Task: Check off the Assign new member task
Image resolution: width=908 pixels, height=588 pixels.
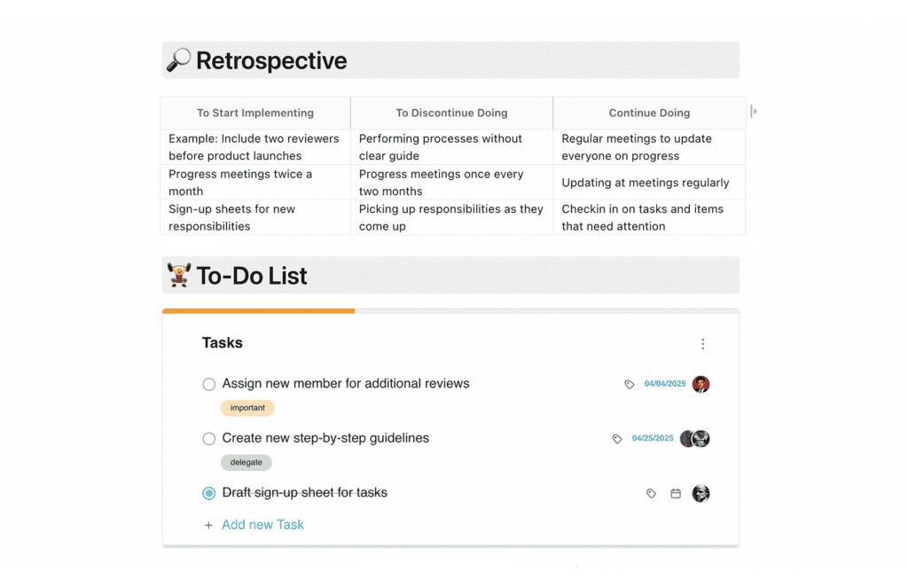Action: 208,384
